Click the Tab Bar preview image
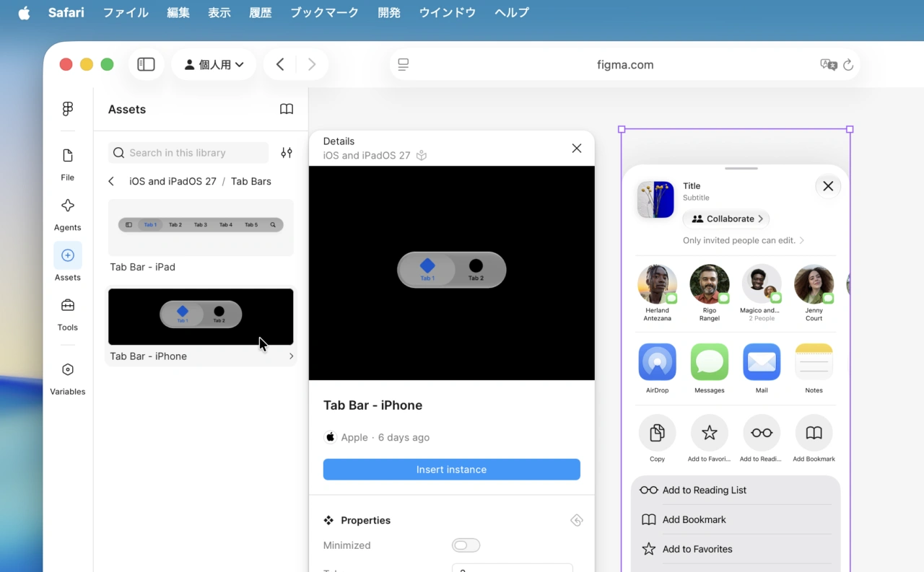924x572 pixels. click(x=452, y=273)
